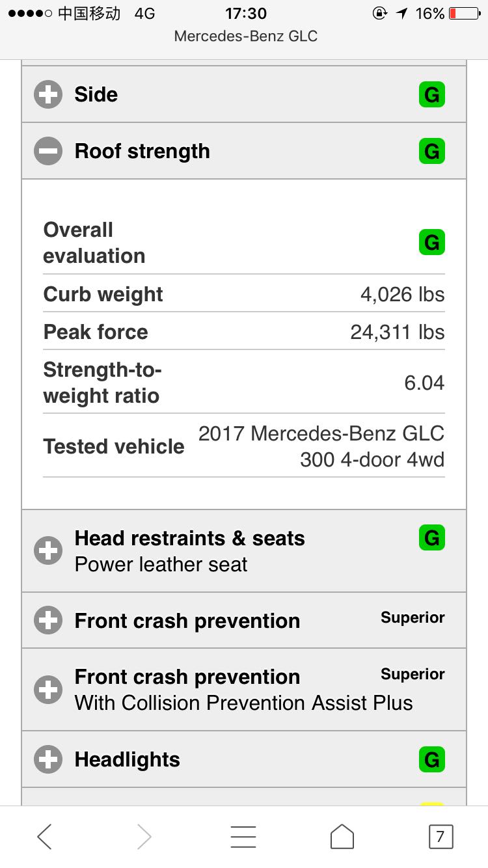The height and width of the screenshot is (868, 488).
Task: Click the Headlights G rating badge
Action: tap(431, 759)
